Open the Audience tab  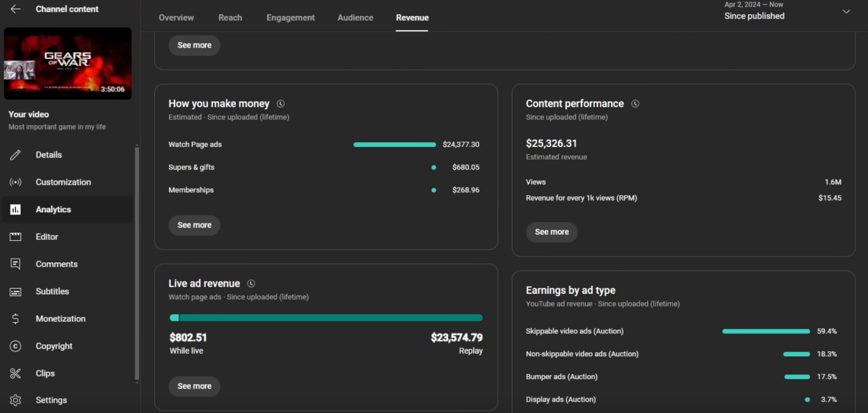355,18
